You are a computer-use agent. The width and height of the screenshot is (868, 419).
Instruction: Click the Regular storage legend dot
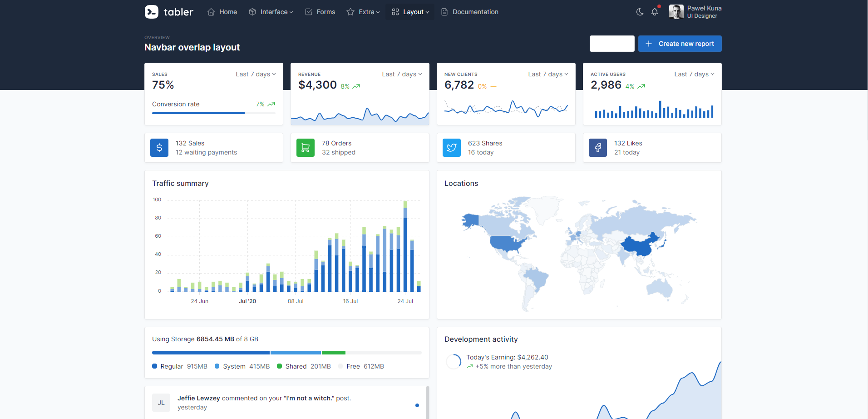pos(155,366)
